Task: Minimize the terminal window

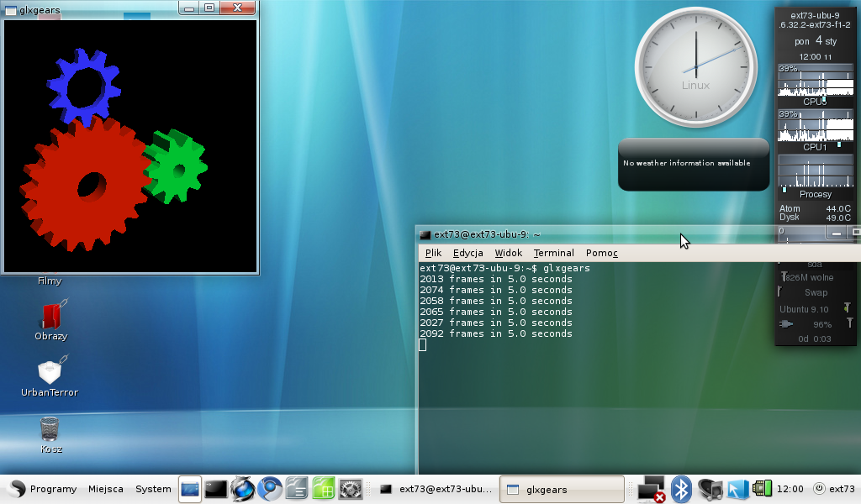Action: 837,234
